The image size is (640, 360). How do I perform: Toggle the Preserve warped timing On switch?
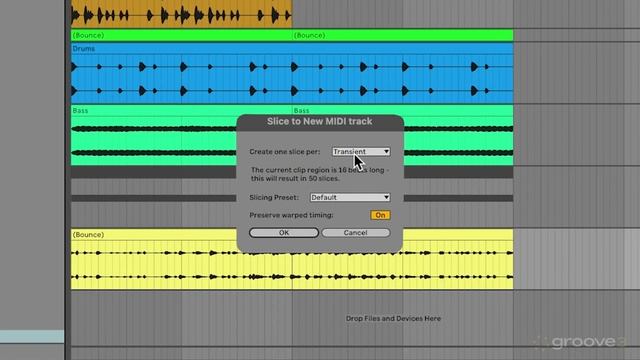click(380, 215)
